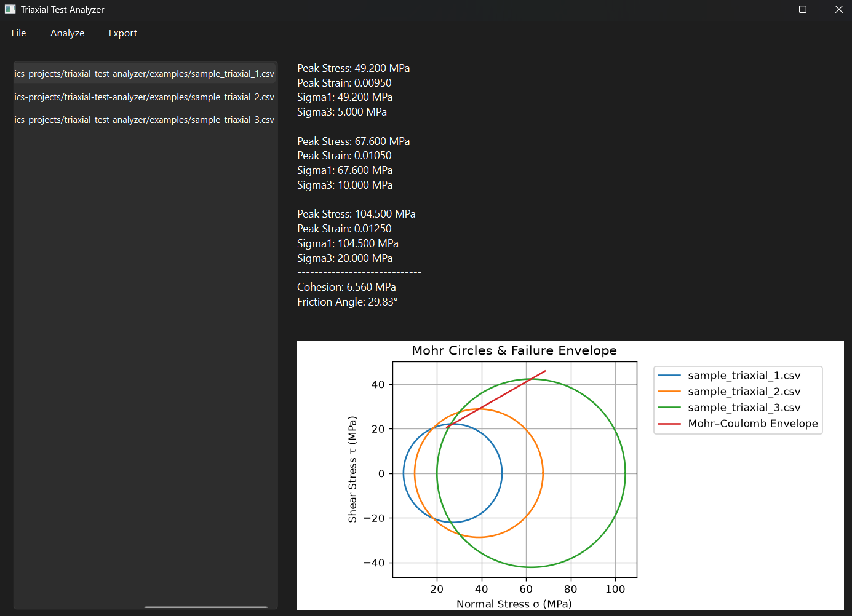Click the 'Friction Angle: 29.83°' result
852x616 pixels.
pos(348,302)
